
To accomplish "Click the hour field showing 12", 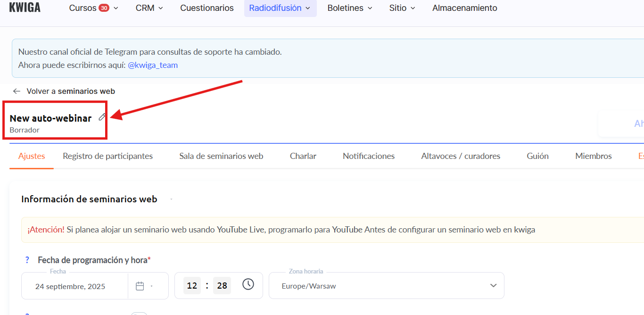I will (192, 286).
